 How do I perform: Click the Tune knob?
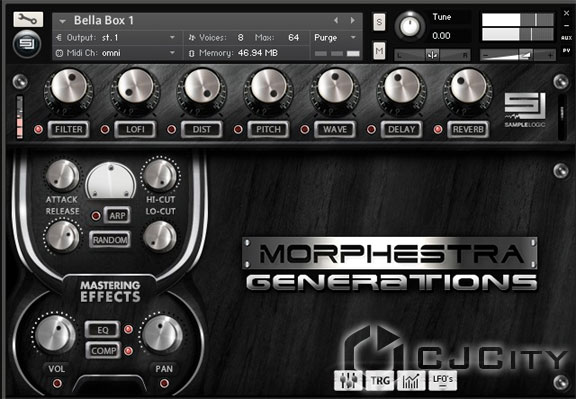(x=410, y=26)
